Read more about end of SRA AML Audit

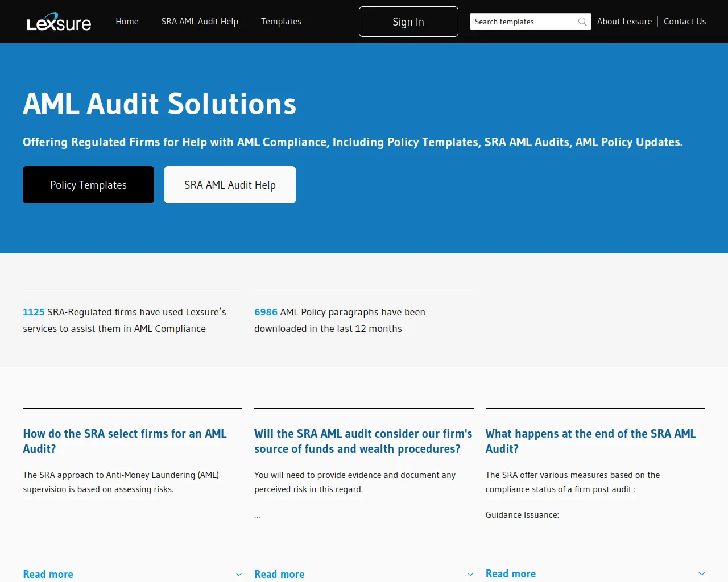pyautogui.click(x=511, y=574)
